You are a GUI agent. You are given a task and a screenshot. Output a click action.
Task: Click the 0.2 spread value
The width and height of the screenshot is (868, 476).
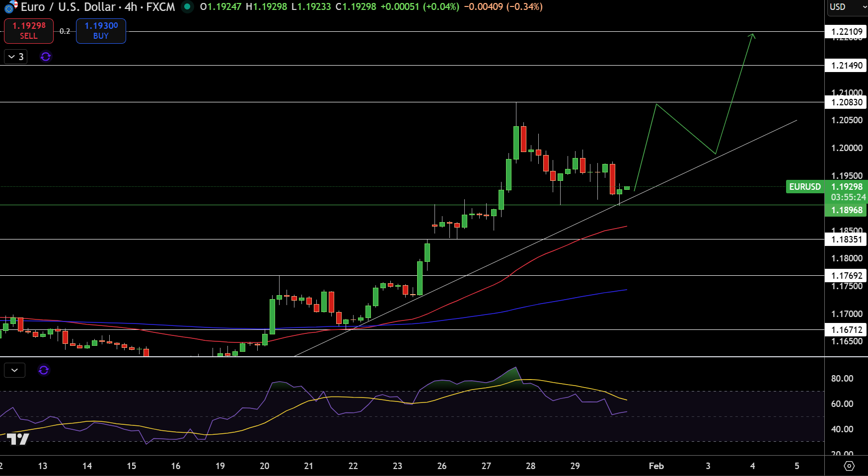(x=65, y=31)
